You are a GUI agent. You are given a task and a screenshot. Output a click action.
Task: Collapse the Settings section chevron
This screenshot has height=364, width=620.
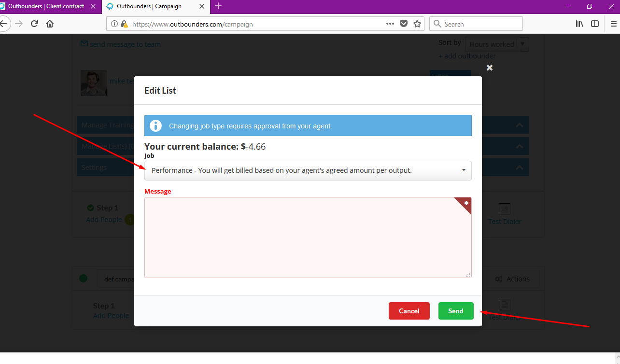click(520, 168)
